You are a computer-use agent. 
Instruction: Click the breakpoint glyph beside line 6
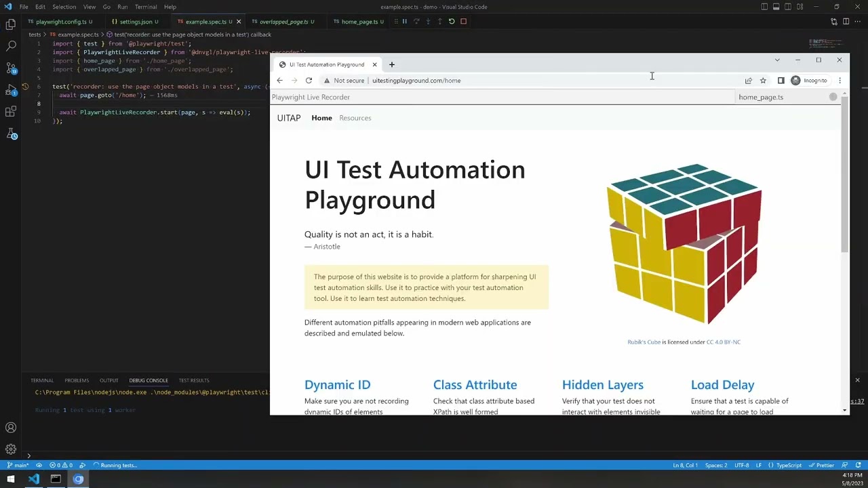click(x=25, y=87)
